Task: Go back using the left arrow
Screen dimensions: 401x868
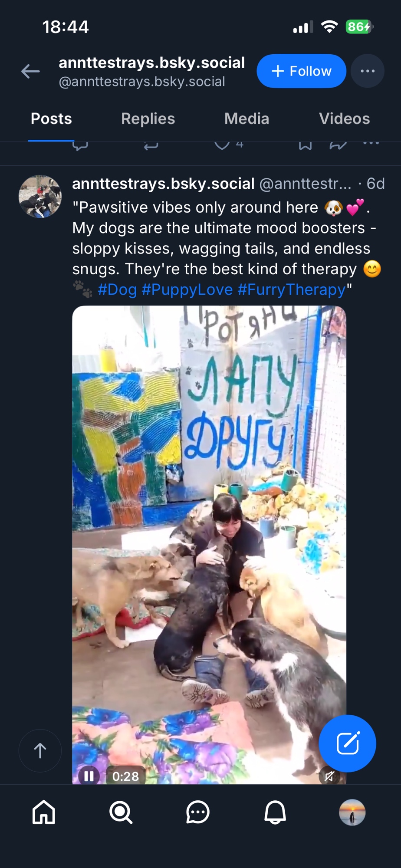Action: coord(30,71)
